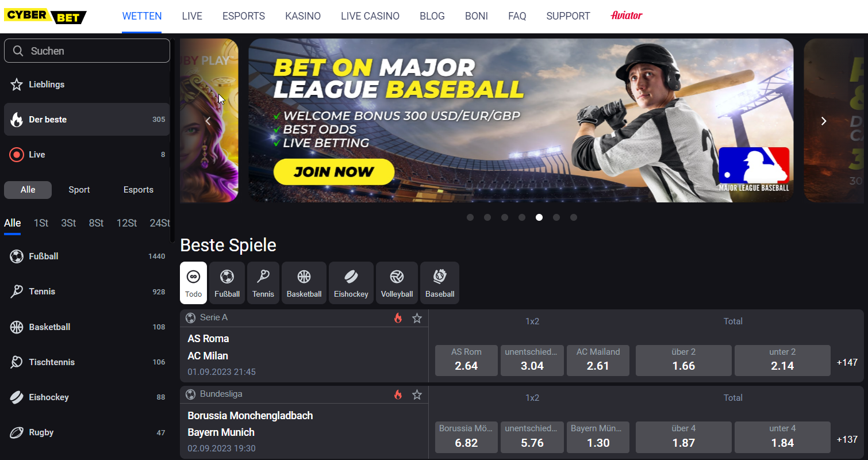This screenshot has height=460, width=868.
Task: Jump to the first carousel dot
Action: (x=470, y=217)
